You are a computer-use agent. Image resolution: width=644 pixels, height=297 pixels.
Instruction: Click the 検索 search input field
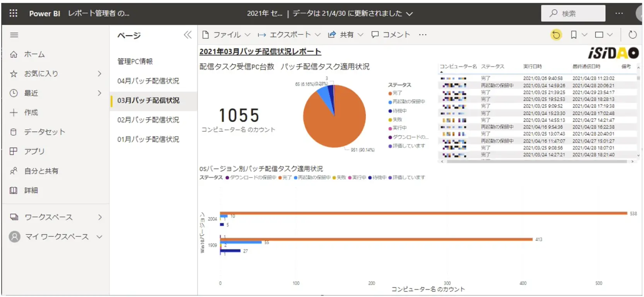pyautogui.click(x=573, y=13)
